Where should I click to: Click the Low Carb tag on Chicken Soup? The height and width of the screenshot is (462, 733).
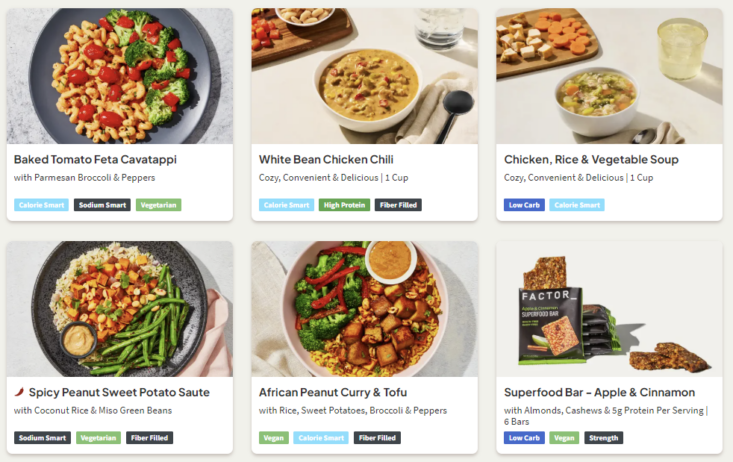pyautogui.click(x=524, y=205)
